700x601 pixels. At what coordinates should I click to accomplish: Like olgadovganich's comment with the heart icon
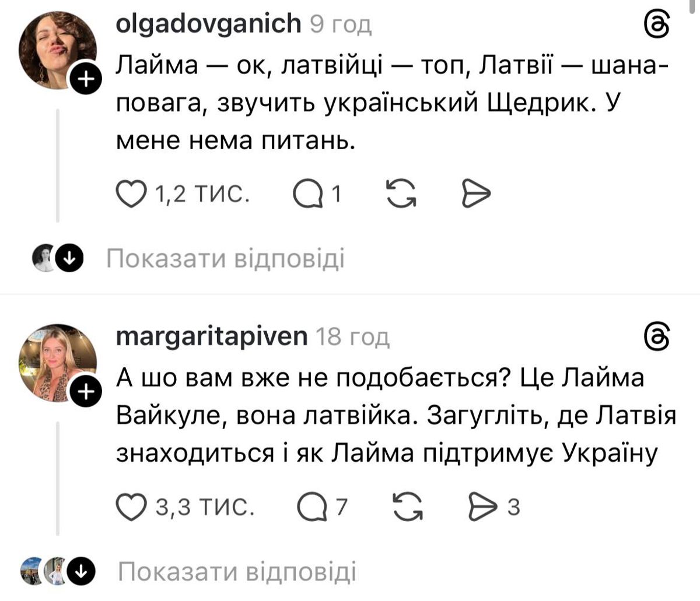(x=131, y=194)
